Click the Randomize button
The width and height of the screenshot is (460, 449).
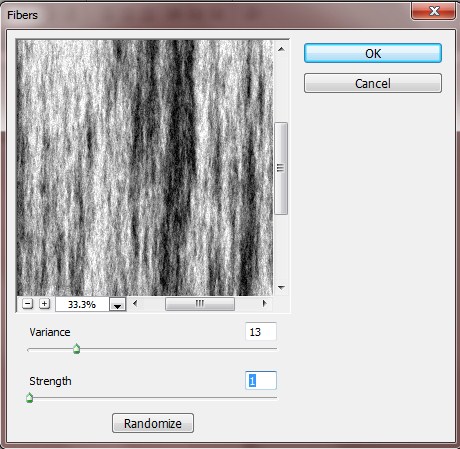(x=153, y=423)
